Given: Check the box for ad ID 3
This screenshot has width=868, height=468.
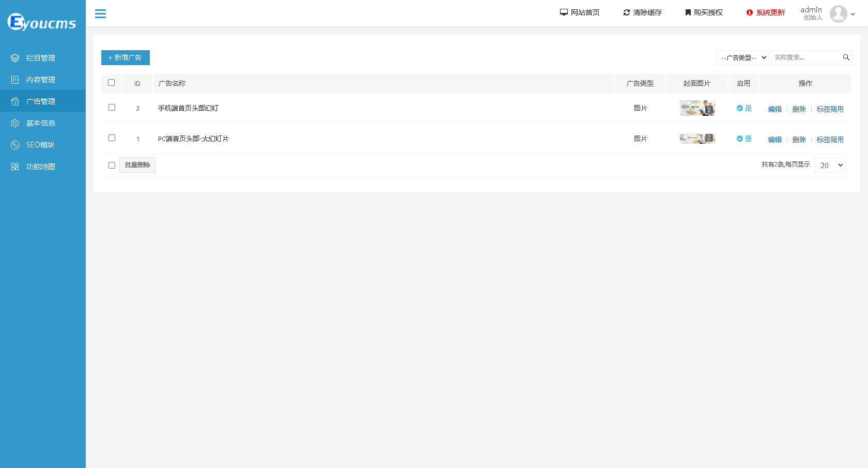Looking at the screenshot, I should pyautogui.click(x=112, y=108).
